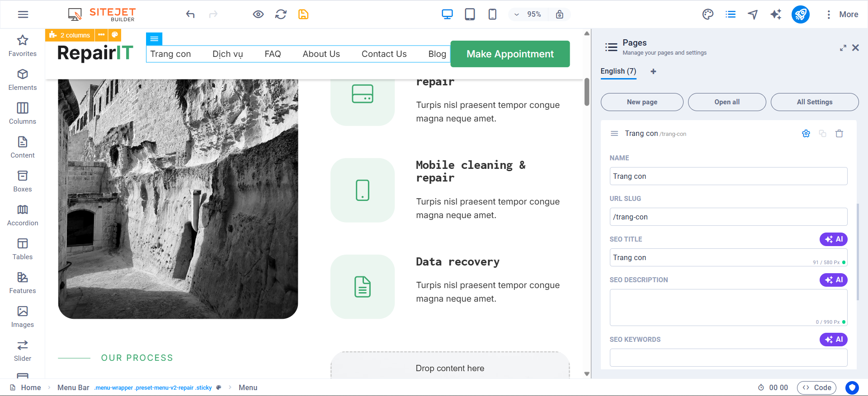Click the Make Appointment button

coord(510,54)
